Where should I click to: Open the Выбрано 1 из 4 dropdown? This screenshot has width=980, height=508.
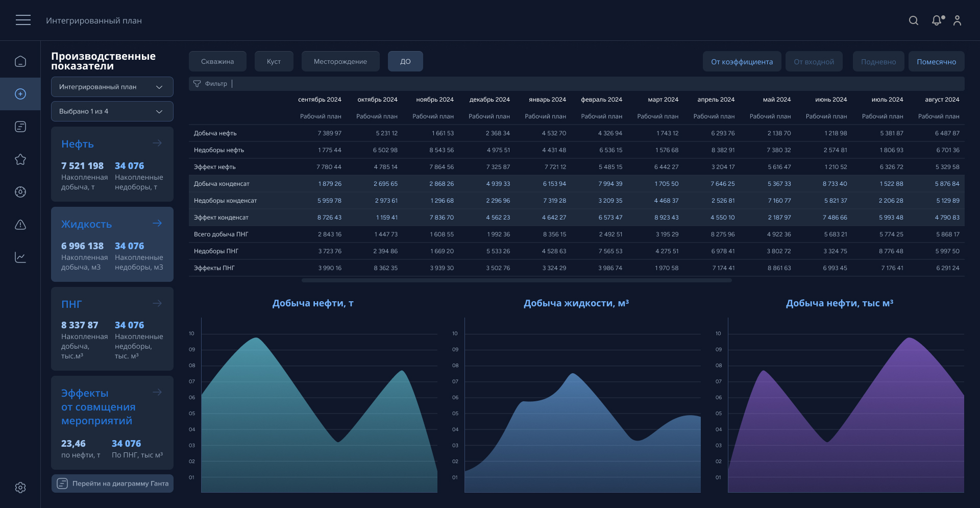point(112,111)
